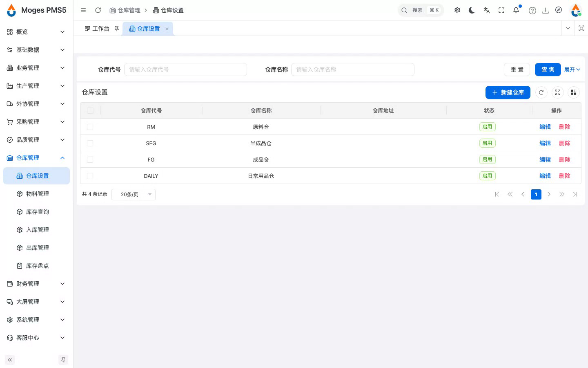Open 库存查询 in the sidebar
This screenshot has height=368, width=588.
click(36, 212)
